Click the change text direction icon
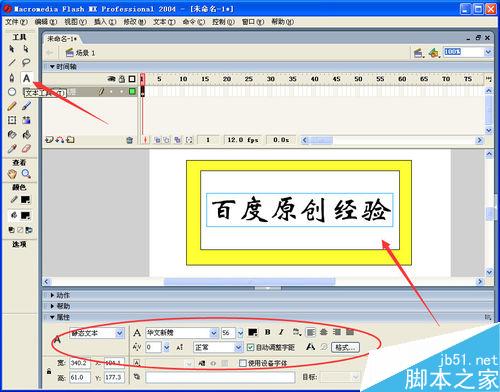This screenshot has width=500, height=392. pos(296,332)
